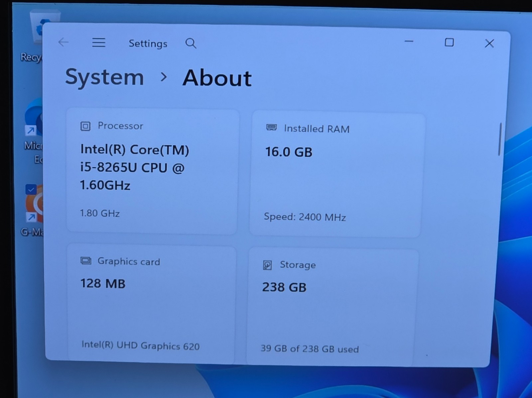Select the 39 GB of 238 GB used text
532x398 pixels.
310,348
